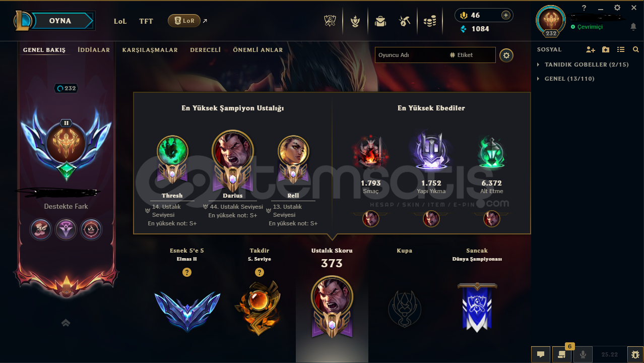This screenshot has height=363, width=644.
Task: Click the plus button to buy RP
Action: click(505, 15)
